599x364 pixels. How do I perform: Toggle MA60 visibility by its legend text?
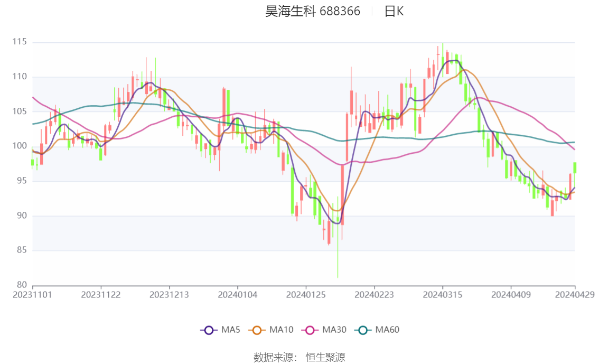pyautogui.click(x=387, y=330)
